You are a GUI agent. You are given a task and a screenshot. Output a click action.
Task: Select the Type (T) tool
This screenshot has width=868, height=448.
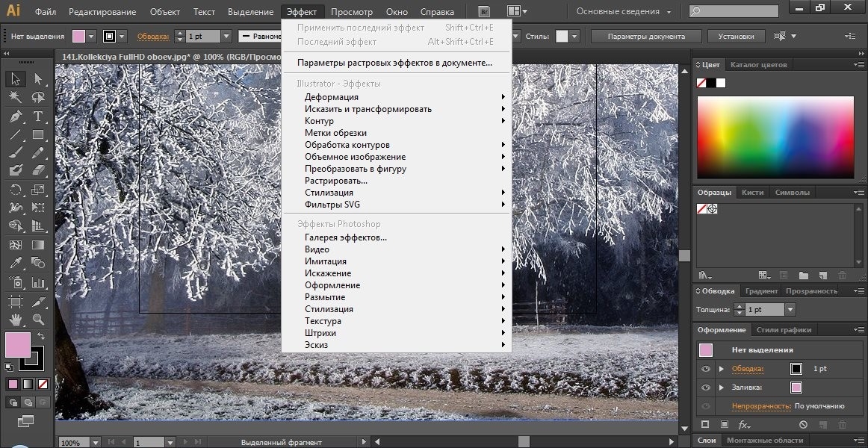38,116
